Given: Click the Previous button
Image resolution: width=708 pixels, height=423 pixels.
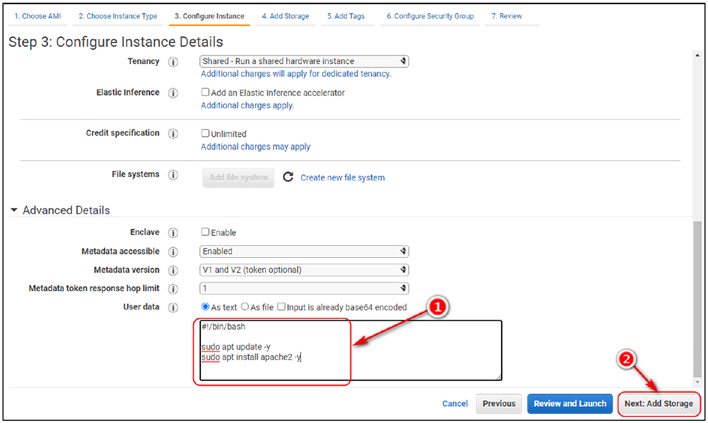Looking at the screenshot, I should tap(499, 404).
